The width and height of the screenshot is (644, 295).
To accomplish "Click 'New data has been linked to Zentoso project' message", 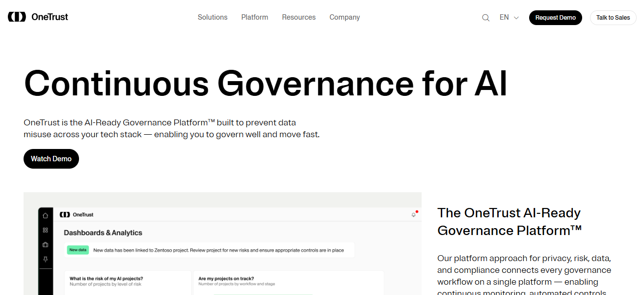I will (x=218, y=250).
